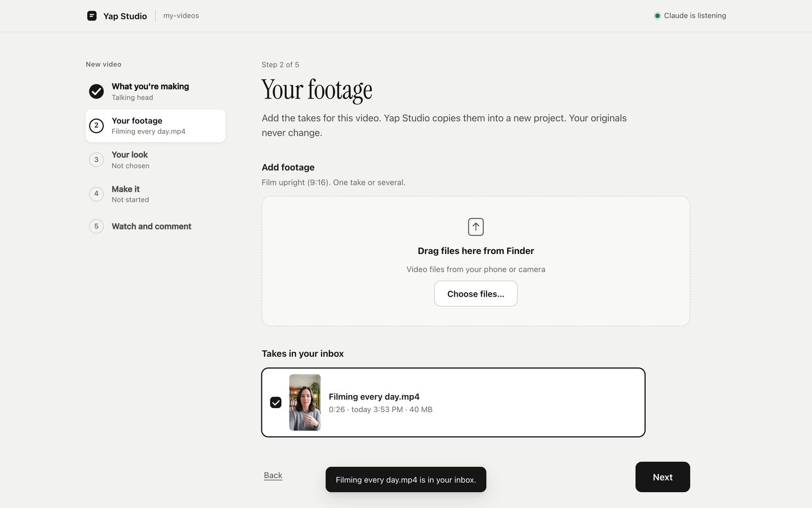Screen dimensions: 812x508
Task: Click the Takes in your inbox heading
Action: 302,354
